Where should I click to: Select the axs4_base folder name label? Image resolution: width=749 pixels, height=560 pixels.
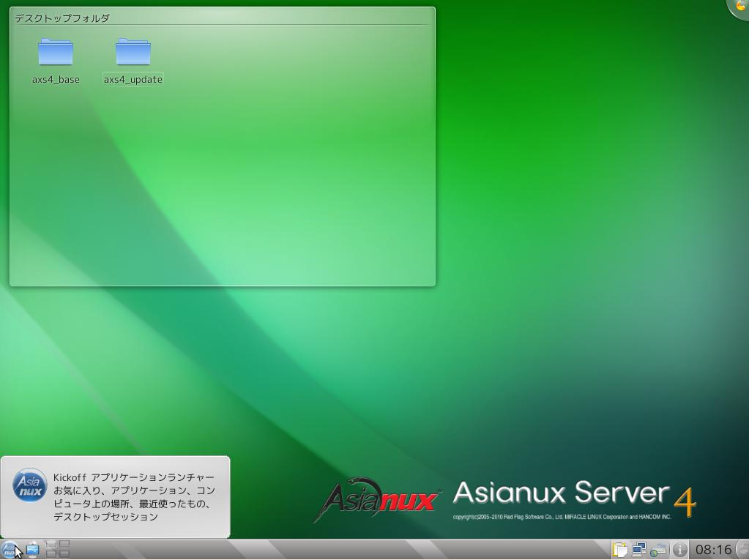coord(56,80)
